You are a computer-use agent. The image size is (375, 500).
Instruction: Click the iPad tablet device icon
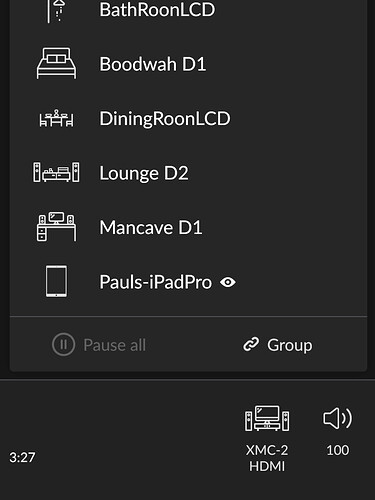click(56, 281)
